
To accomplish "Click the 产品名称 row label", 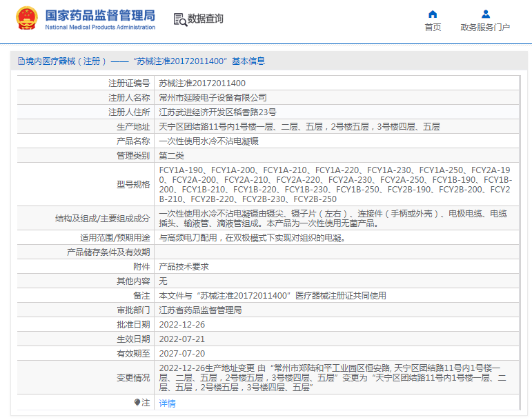I will click(133, 141).
